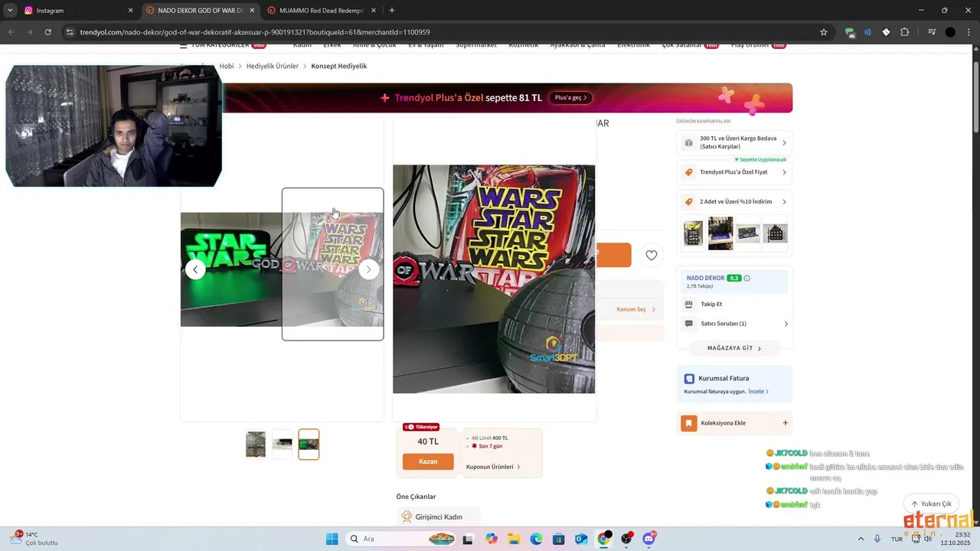
Task: Close the MUAMMO Red Dead tab
Action: (374, 11)
